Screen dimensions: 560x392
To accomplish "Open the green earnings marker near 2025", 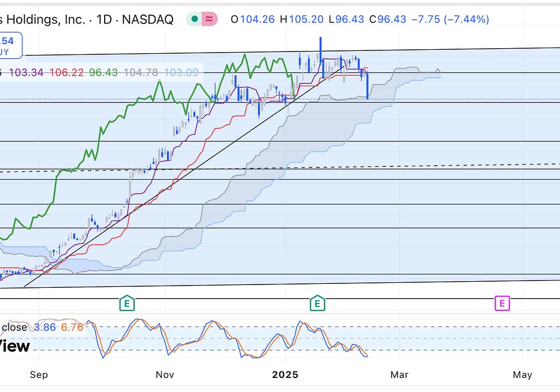I will pos(318,304).
